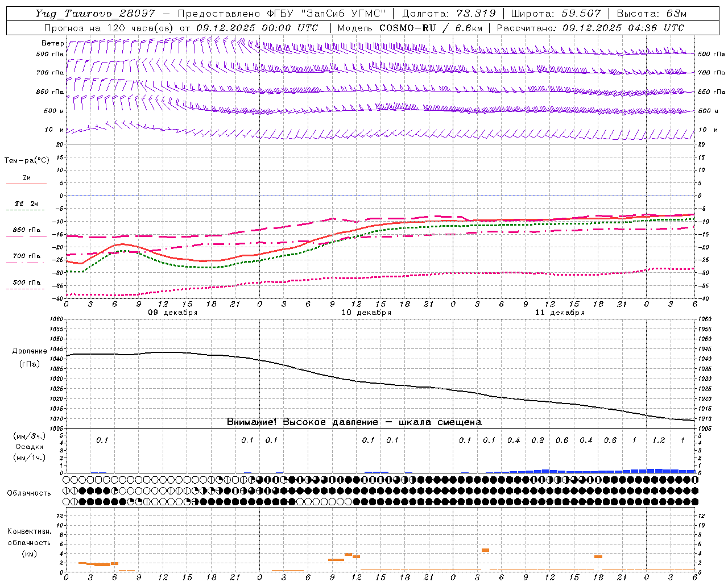Click orange convective bar near 3h on 11 декабря

click(x=485, y=550)
